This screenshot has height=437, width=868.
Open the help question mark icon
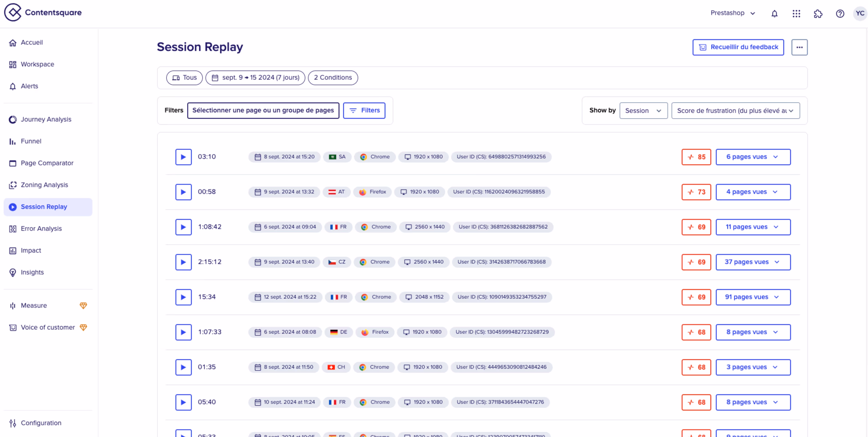[x=840, y=13]
